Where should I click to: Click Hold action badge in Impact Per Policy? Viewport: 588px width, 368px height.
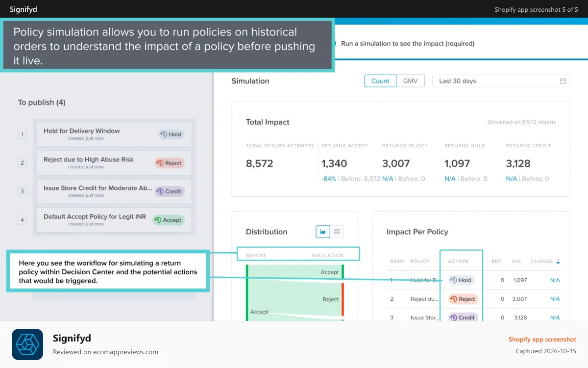click(460, 280)
